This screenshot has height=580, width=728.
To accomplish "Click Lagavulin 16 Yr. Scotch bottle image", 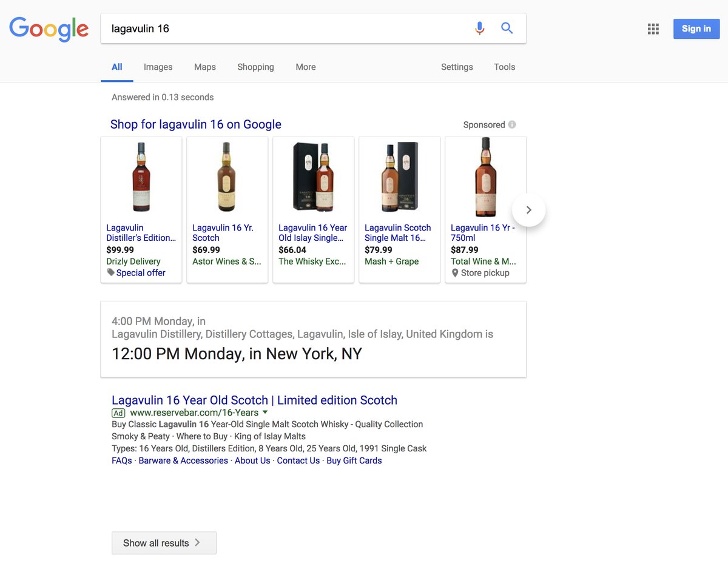I will tap(227, 177).
